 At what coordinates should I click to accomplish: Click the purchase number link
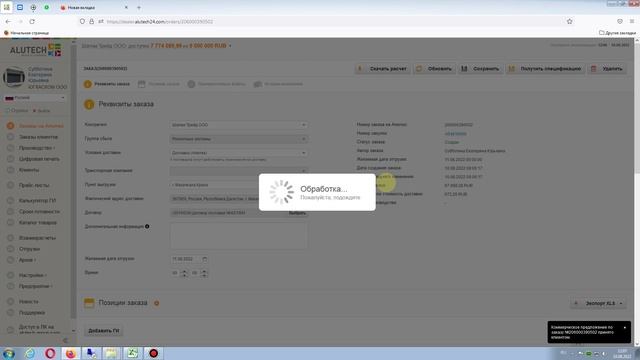(x=456, y=133)
